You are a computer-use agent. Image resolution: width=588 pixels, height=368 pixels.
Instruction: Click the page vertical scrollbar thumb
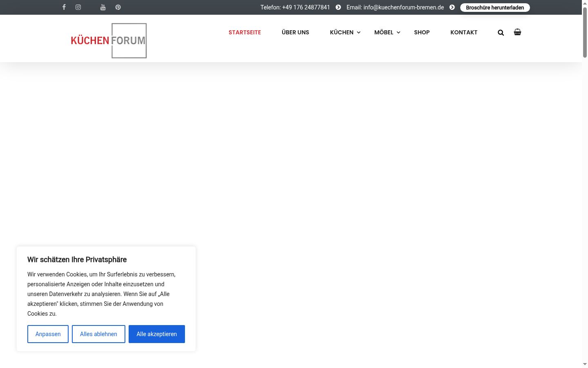tap(585, 32)
